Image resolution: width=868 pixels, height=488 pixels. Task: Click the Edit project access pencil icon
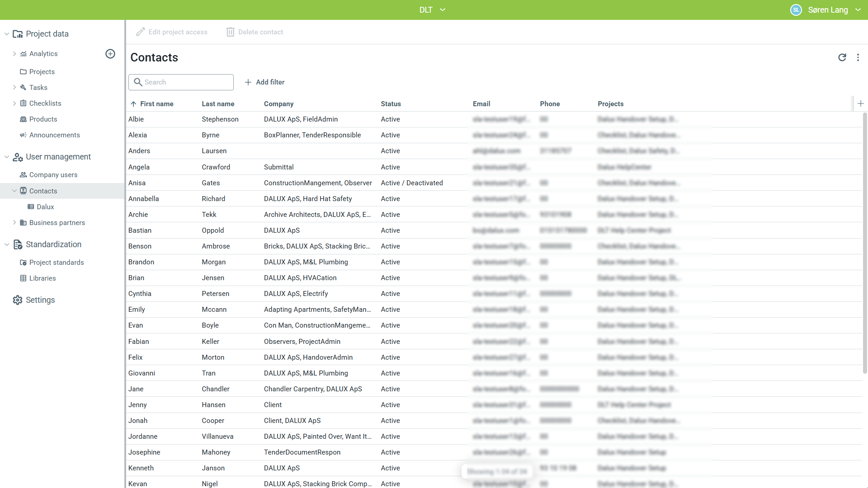coord(141,32)
